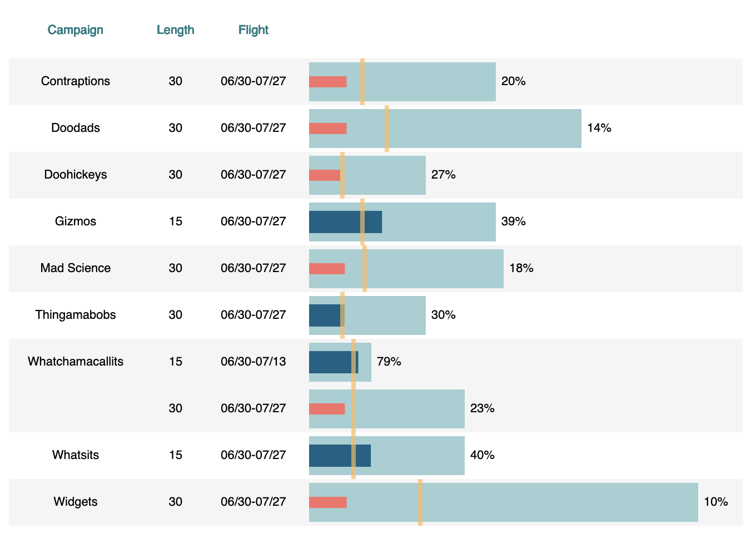Image resolution: width=756 pixels, height=533 pixels.
Task: Click the red progress bar for Doodads
Action: (327, 129)
